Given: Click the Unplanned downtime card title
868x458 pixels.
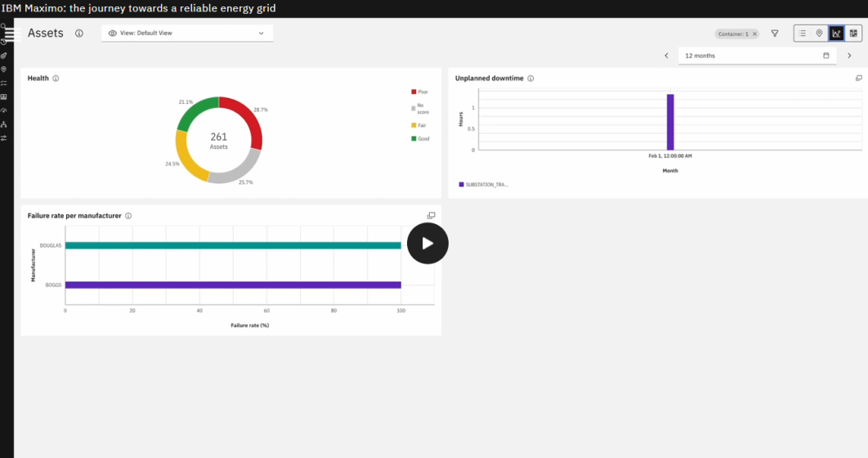Looking at the screenshot, I should click(490, 78).
